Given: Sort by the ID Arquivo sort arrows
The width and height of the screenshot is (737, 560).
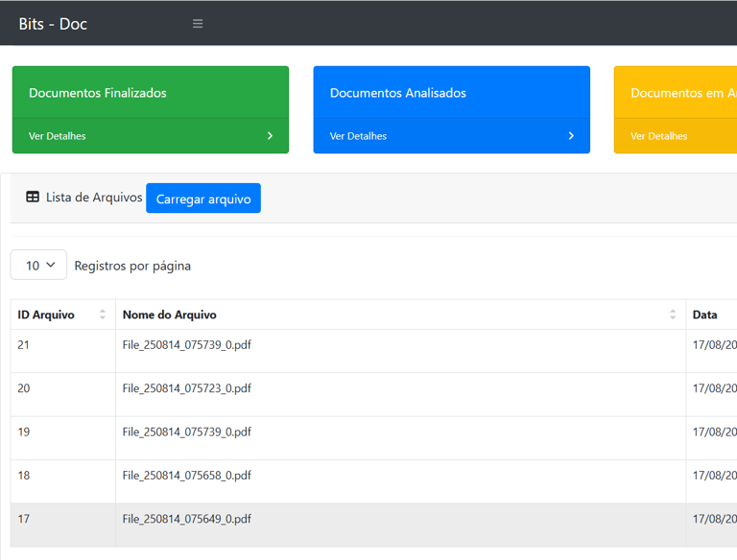Looking at the screenshot, I should (x=103, y=315).
